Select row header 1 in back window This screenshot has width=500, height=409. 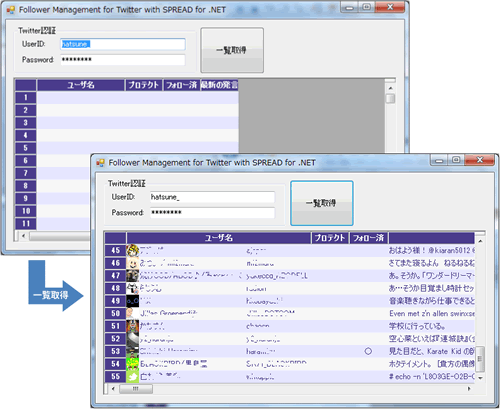point(26,98)
